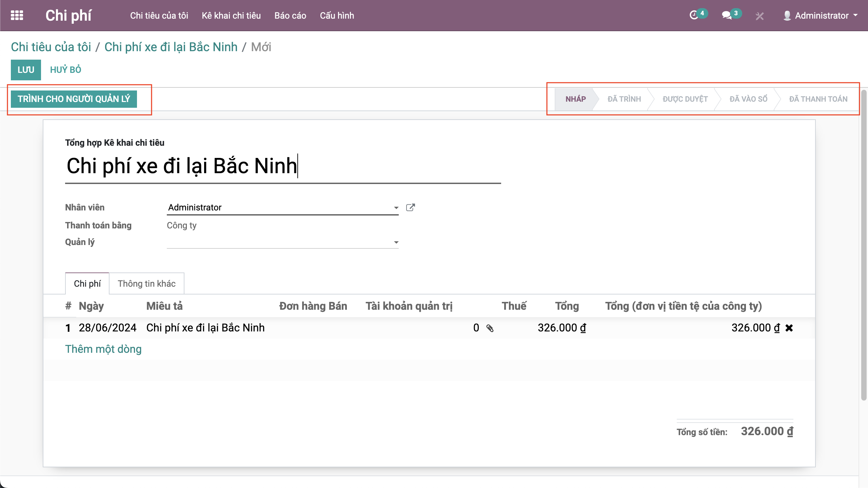Open the conversations chat icon

pyautogui.click(x=726, y=15)
